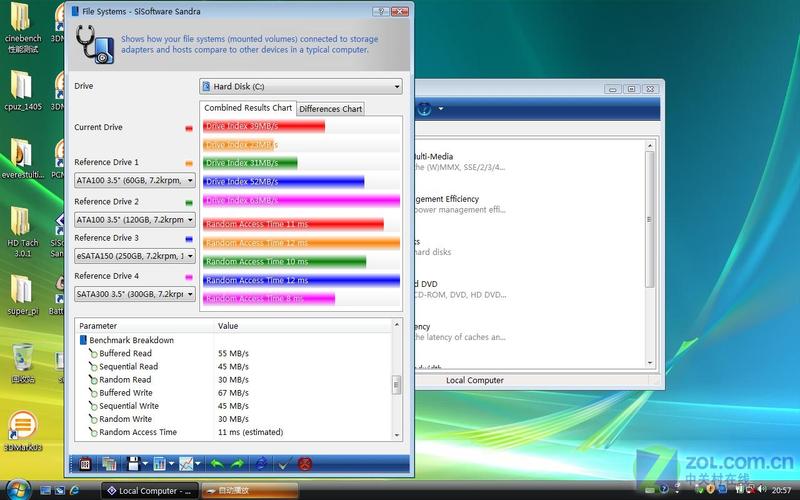Click the orange Reference Drive 1 color marker

point(189,163)
